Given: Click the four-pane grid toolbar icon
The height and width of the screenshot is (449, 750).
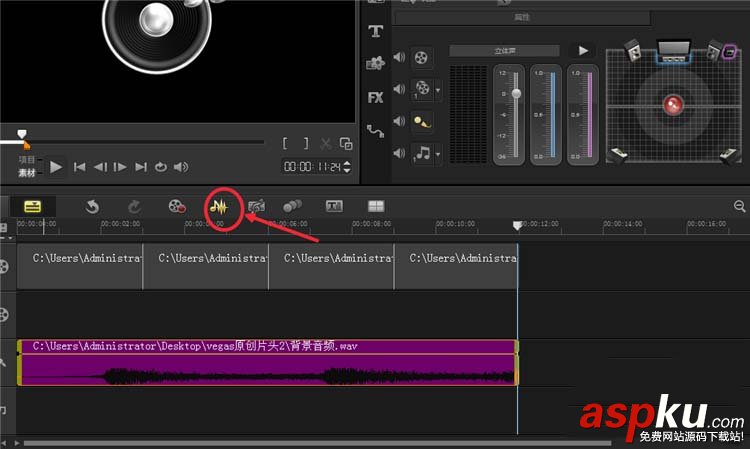Looking at the screenshot, I should coord(376,206).
